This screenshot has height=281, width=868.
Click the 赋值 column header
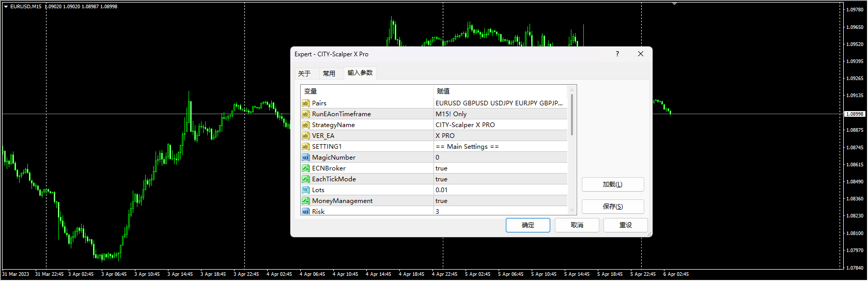click(x=501, y=91)
